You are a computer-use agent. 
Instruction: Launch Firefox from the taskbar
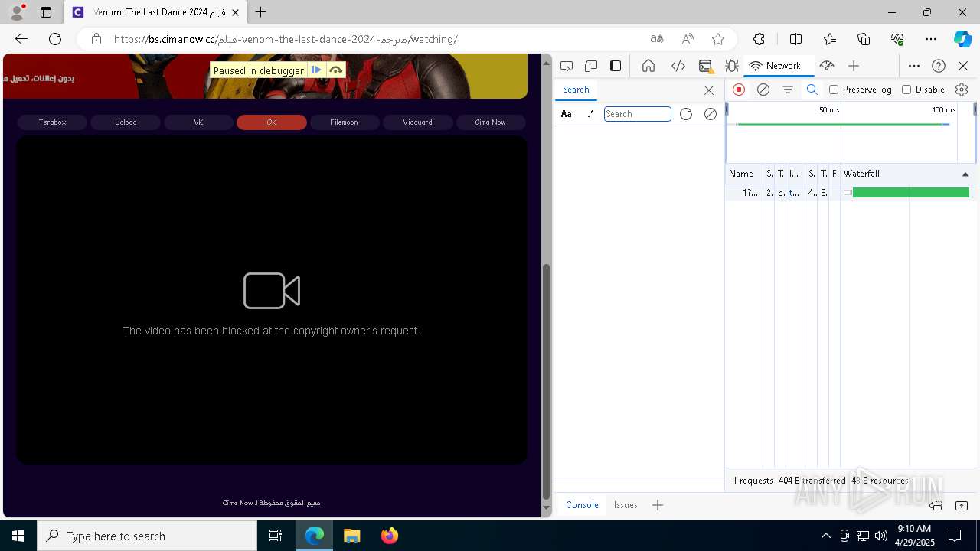click(389, 536)
